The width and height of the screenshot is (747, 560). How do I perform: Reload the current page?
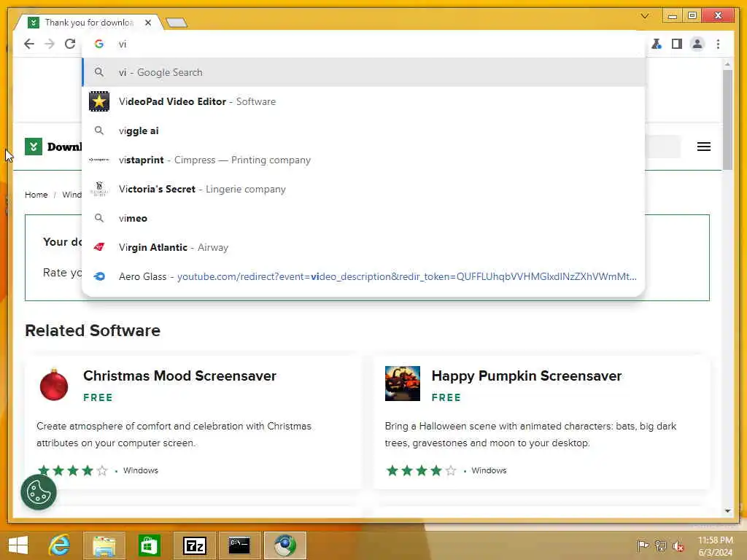pyautogui.click(x=70, y=44)
